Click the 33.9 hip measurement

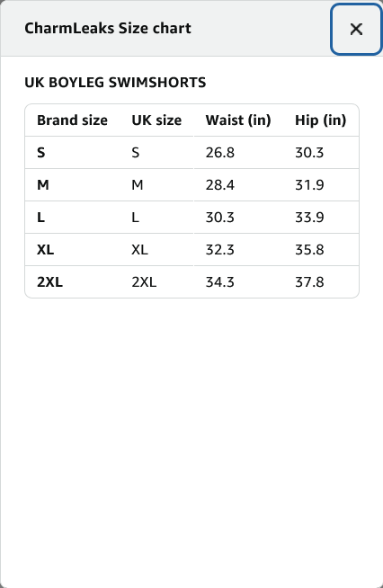(x=309, y=217)
